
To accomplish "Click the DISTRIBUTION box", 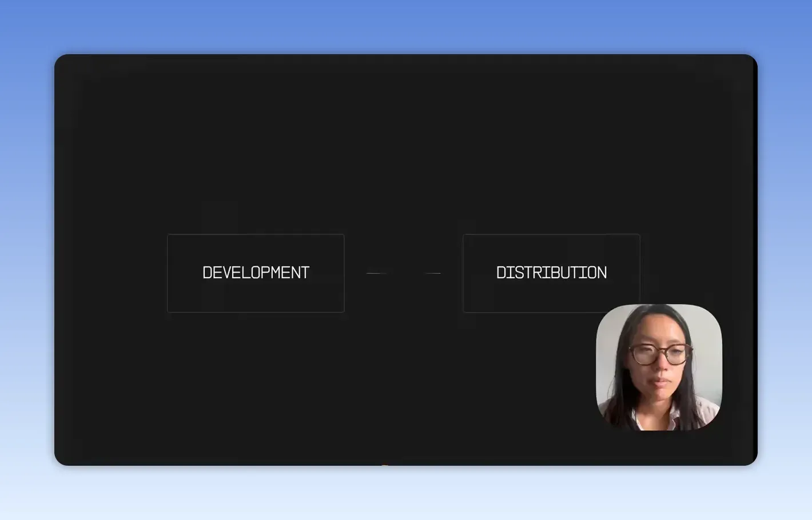I will click(x=551, y=273).
